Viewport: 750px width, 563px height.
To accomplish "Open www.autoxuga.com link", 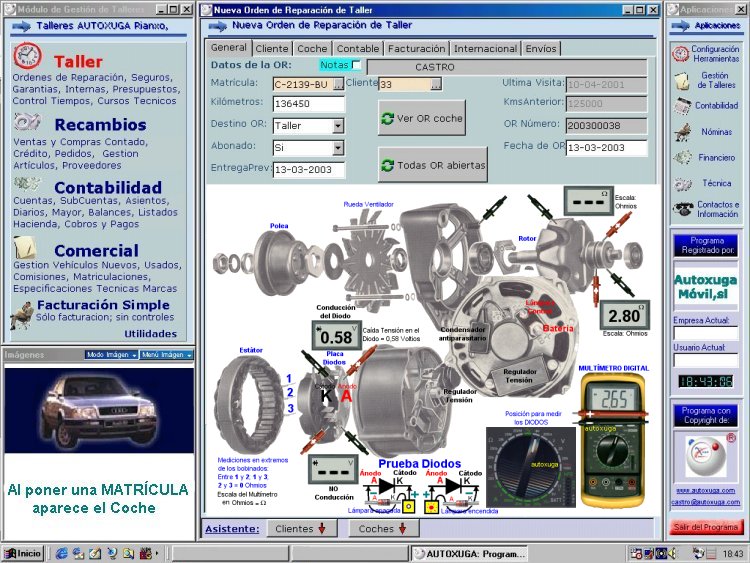I will 706,490.
